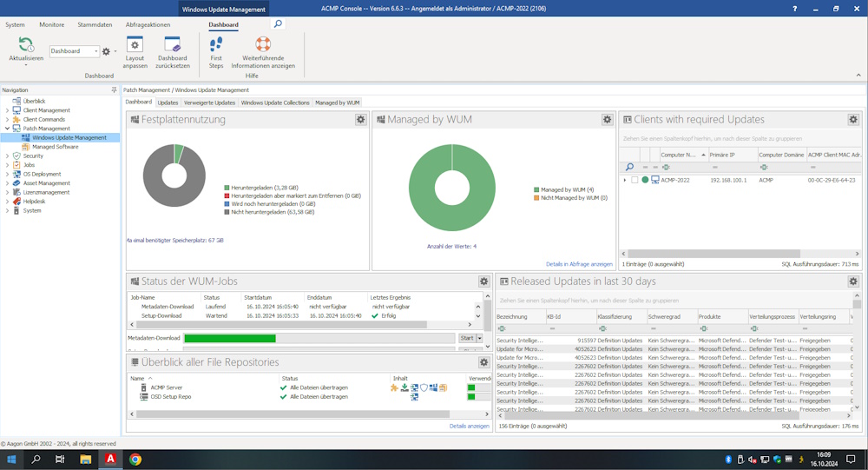Open Task View on taskbar

[61, 459]
